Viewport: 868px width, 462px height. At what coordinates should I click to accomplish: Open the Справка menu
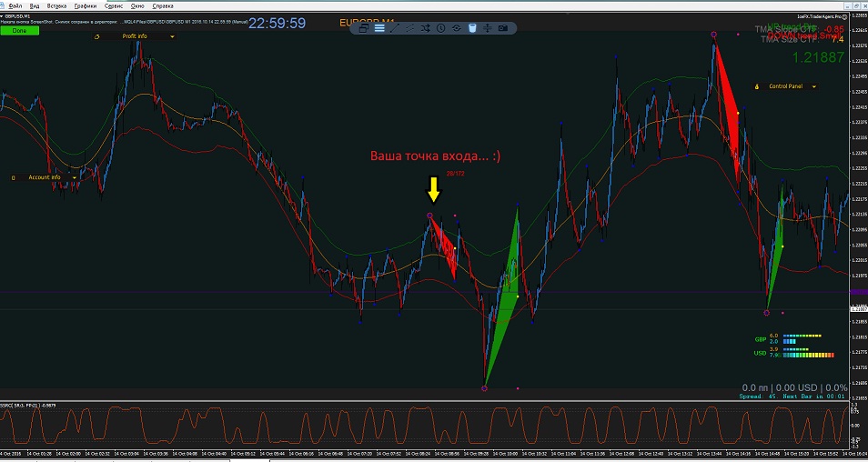coord(162,6)
